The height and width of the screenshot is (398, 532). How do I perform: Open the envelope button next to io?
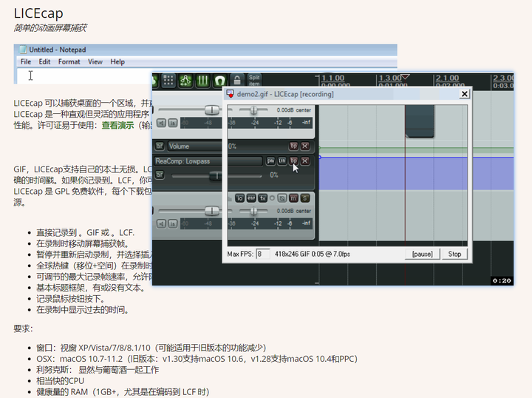(x=251, y=198)
